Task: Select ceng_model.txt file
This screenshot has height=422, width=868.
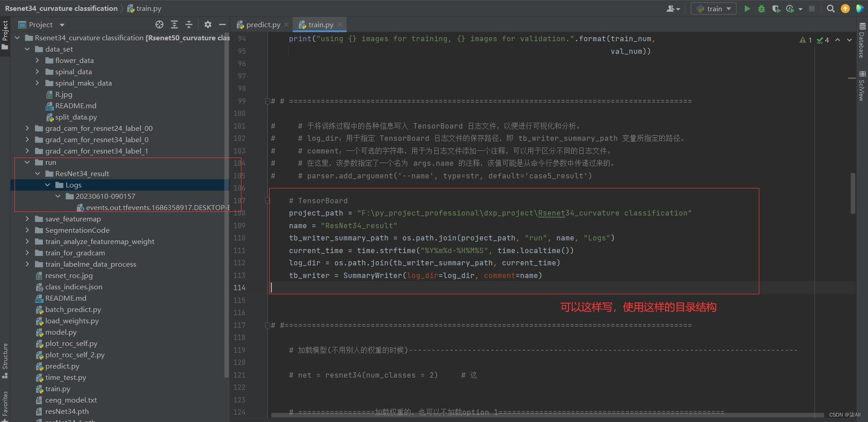Action: click(x=66, y=400)
